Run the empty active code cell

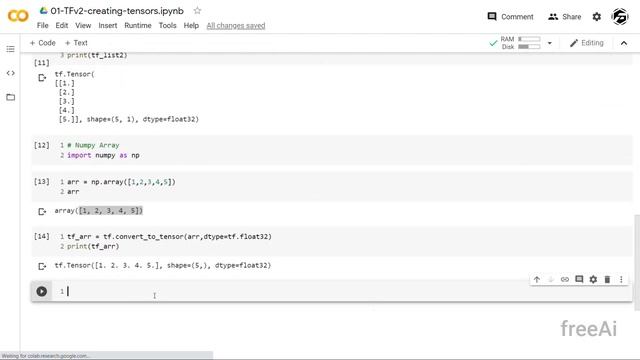coord(42,291)
